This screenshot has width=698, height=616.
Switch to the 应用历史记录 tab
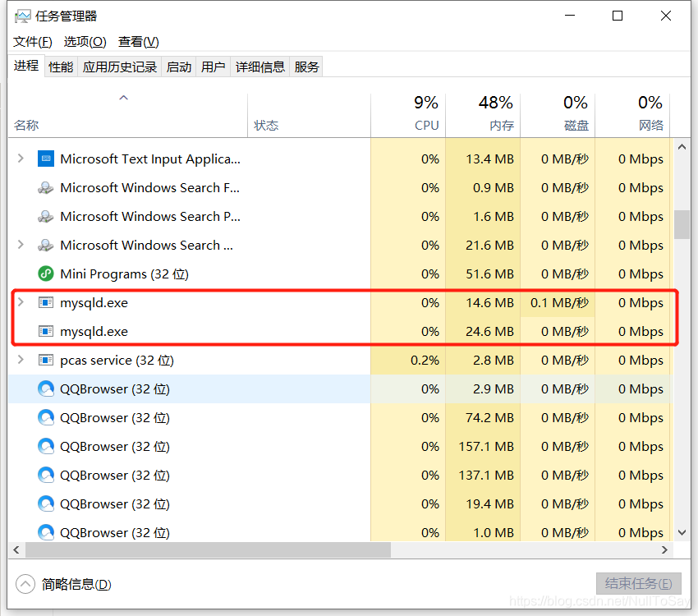pos(120,67)
